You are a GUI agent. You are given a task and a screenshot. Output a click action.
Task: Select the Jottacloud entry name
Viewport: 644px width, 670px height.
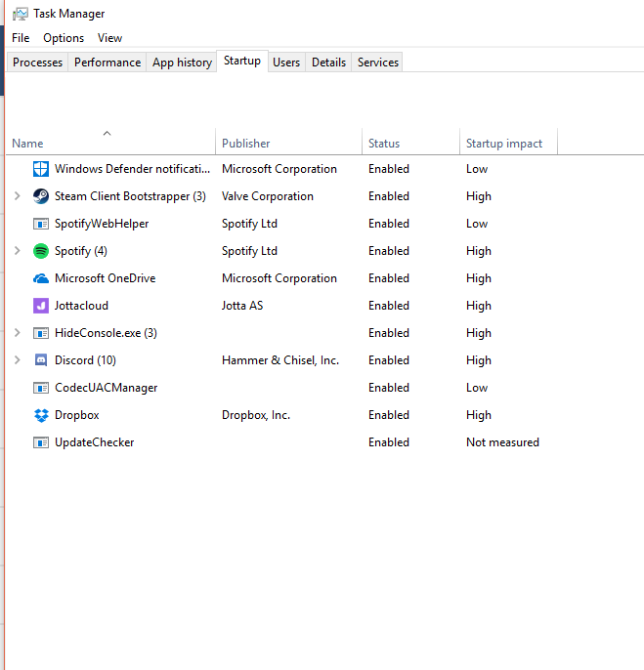81,306
